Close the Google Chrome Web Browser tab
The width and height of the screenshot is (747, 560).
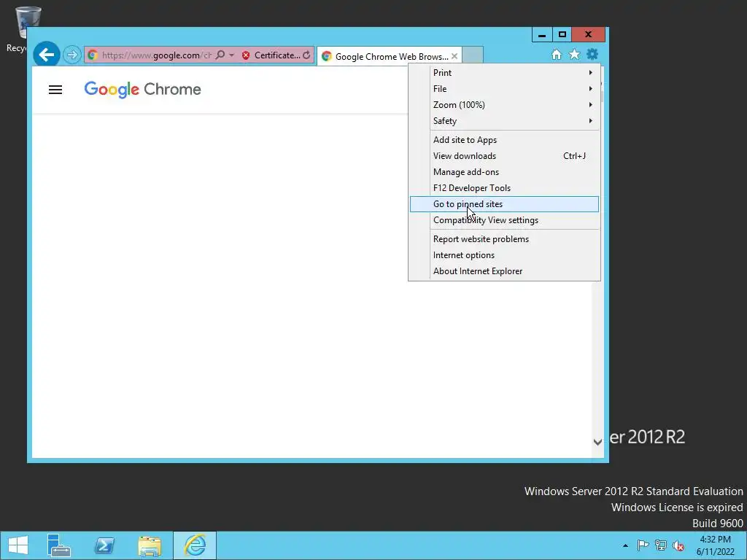click(x=454, y=56)
